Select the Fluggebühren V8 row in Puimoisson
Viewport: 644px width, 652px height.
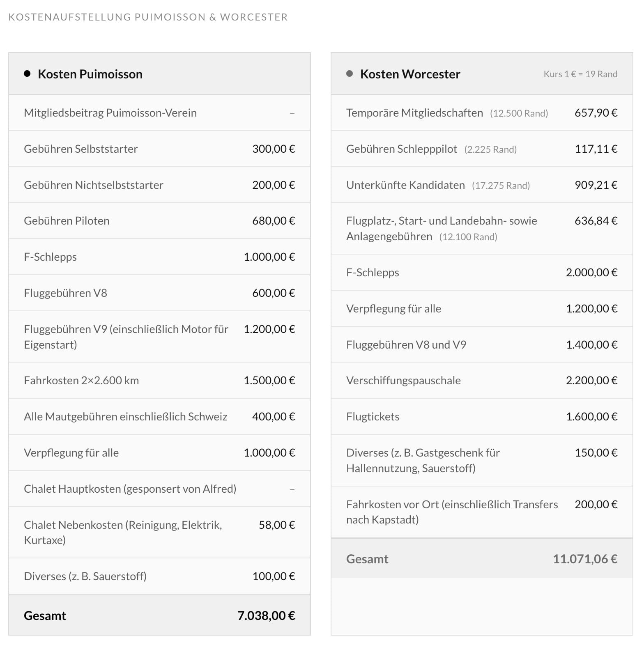pos(159,293)
